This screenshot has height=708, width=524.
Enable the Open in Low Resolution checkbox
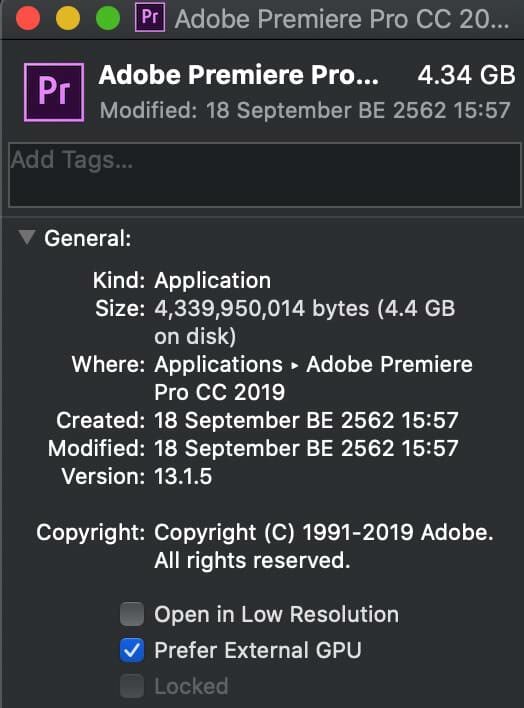pyautogui.click(x=132, y=614)
